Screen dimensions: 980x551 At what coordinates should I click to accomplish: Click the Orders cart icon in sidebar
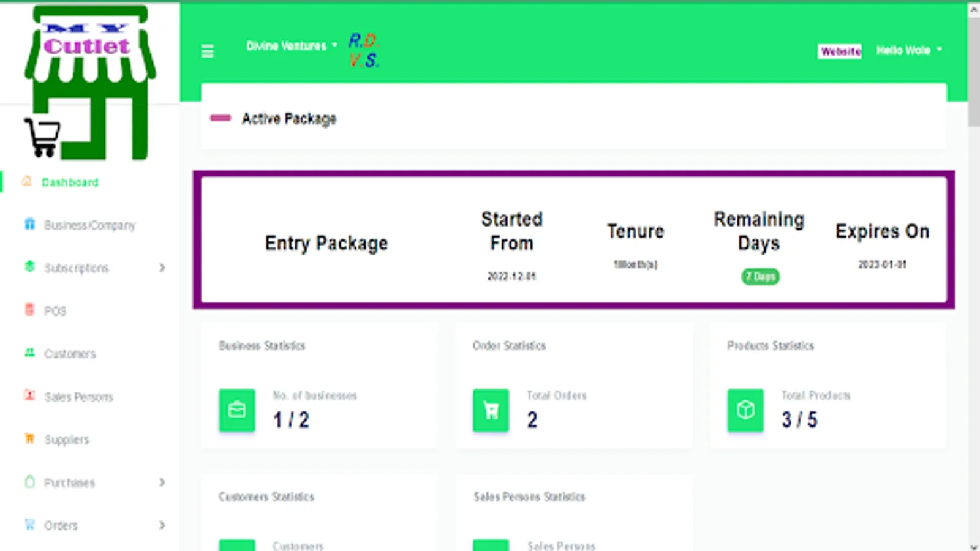[29, 525]
